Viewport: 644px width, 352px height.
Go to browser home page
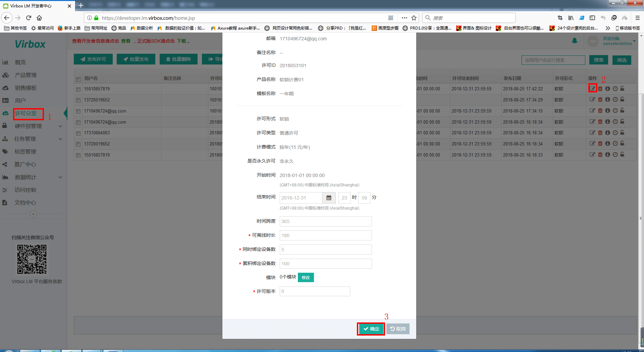39,18
